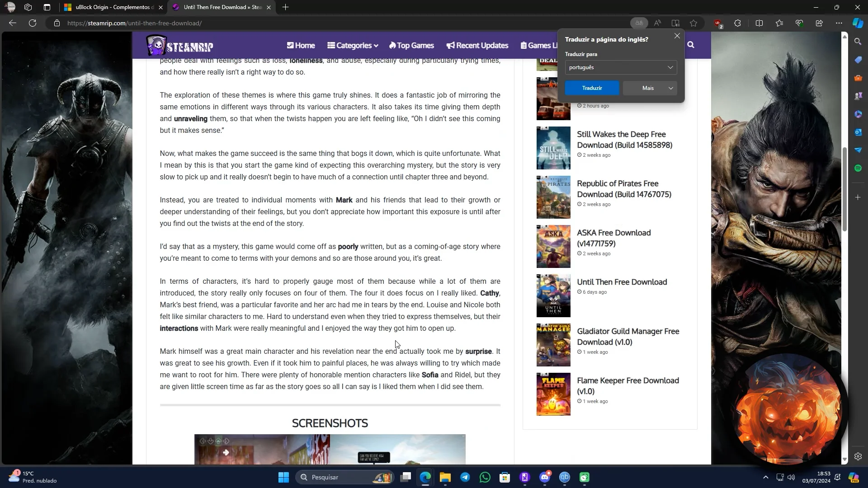Image resolution: width=868 pixels, height=488 pixels.
Task: Open Until Then Free Download sidebar link
Action: tap(622, 282)
